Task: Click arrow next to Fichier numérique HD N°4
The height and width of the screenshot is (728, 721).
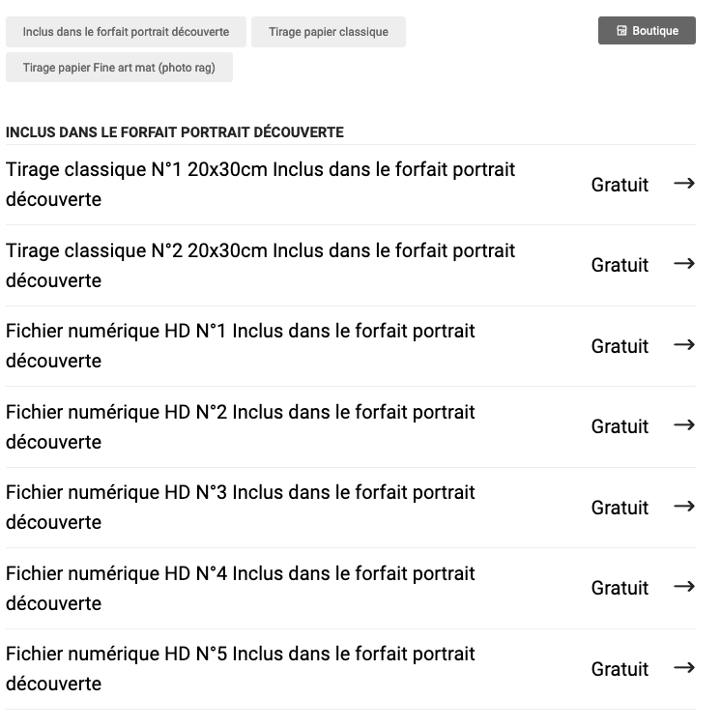Action: click(x=684, y=587)
